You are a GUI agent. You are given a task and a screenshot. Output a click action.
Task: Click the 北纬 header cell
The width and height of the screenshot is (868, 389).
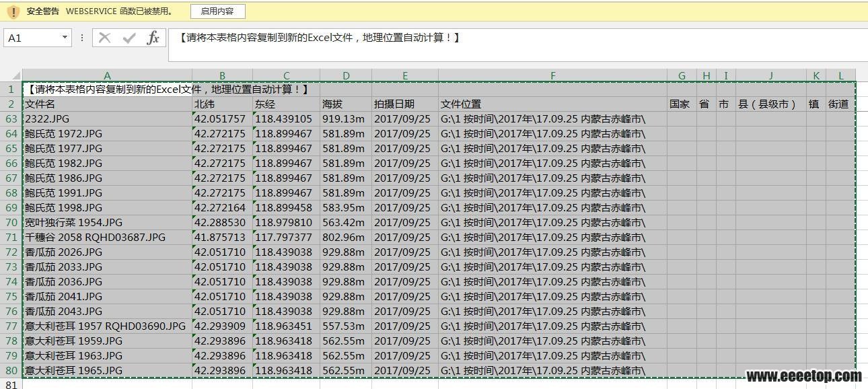pyautogui.click(x=222, y=104)
